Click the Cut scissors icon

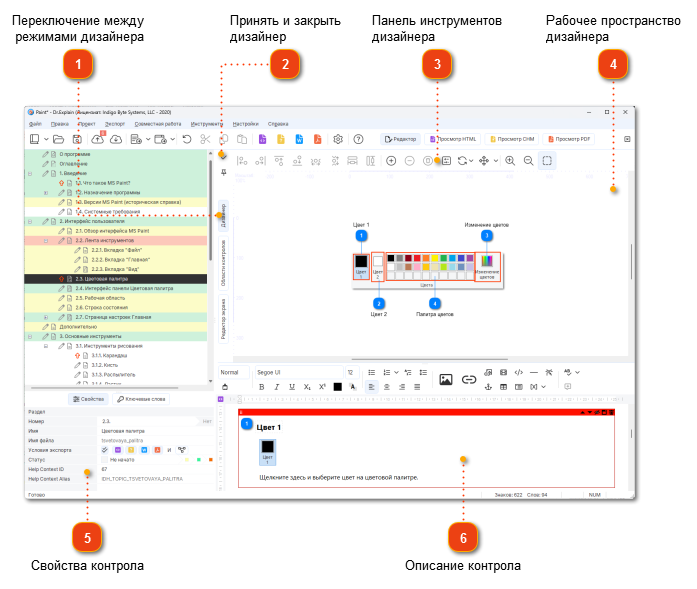pyautogui.click(x=205, y=139)
